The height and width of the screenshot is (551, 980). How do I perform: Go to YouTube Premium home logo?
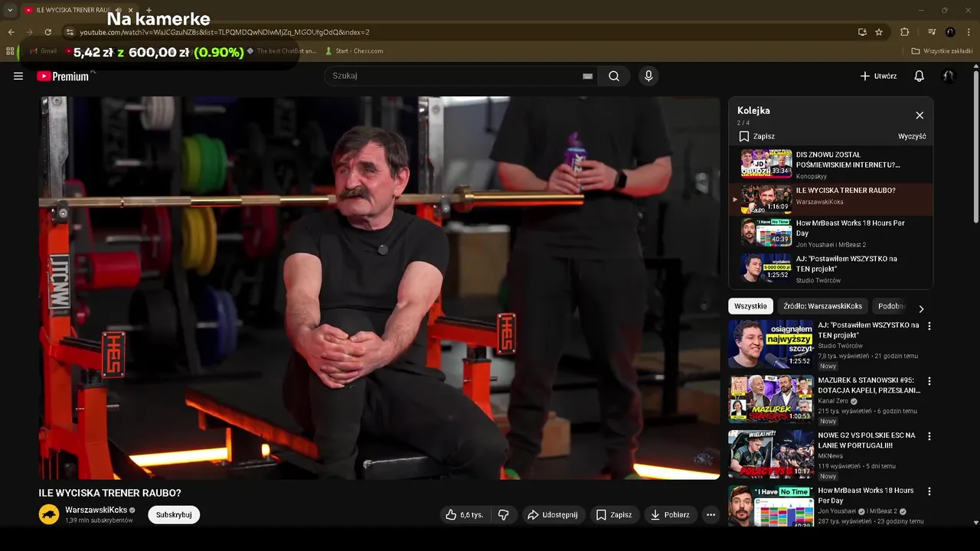coord(63,76)
